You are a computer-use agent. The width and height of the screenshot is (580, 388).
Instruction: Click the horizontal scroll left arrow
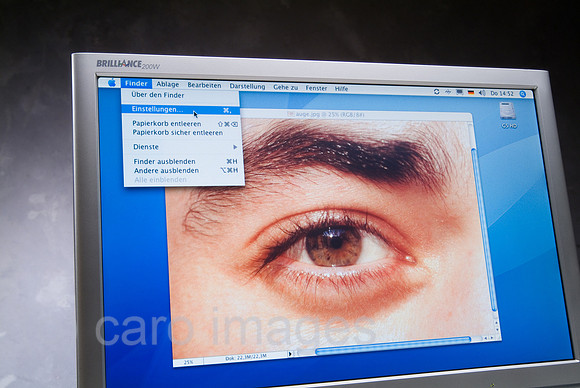486,338
